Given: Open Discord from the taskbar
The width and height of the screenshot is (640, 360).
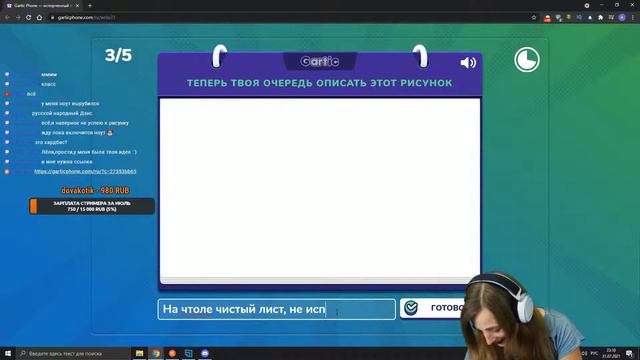Looking at the screenshot, I should point(205,353).
